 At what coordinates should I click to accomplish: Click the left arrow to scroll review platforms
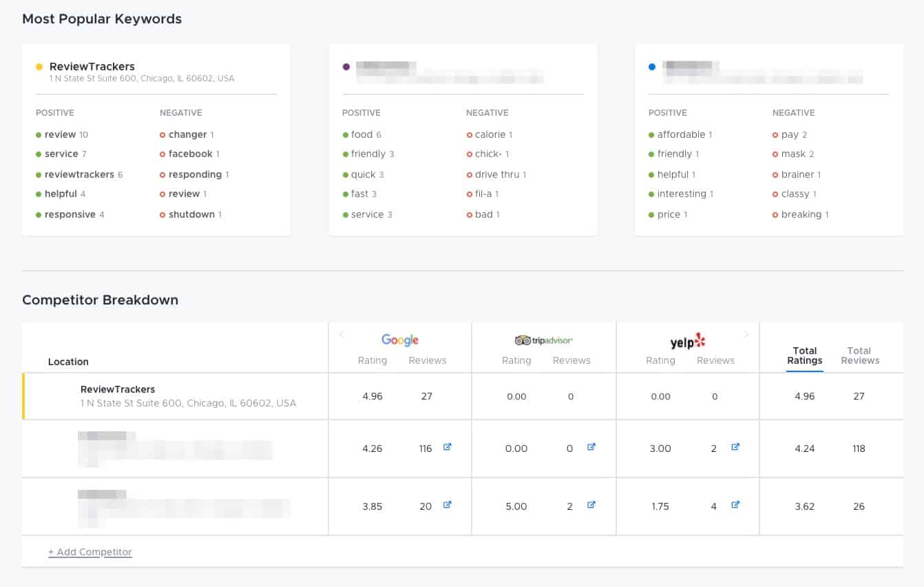click(342, 334)
